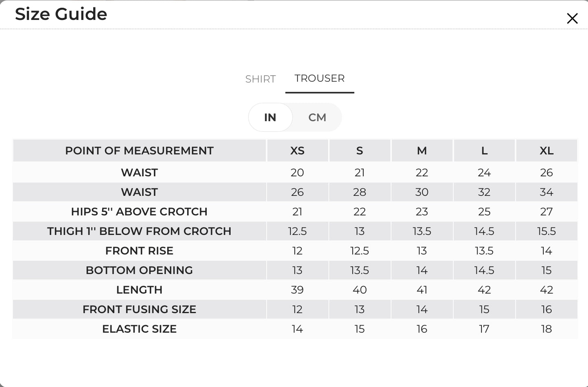Click the FRONT FUSING SIZE label

tap(139, 309)
